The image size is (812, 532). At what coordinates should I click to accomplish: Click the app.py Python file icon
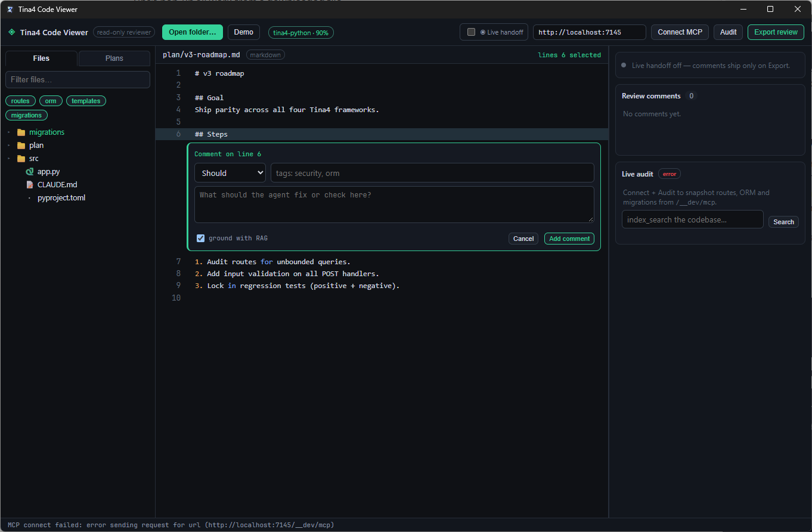[29, 172]
